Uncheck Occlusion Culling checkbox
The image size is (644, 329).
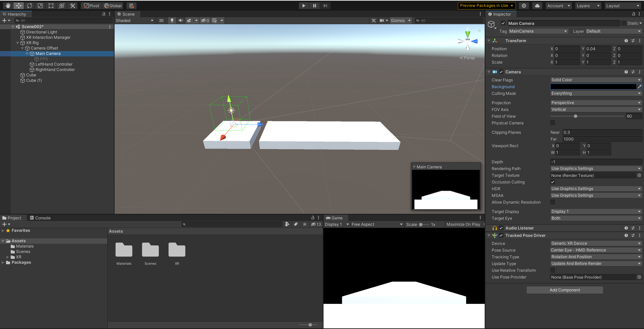click(552, 182)
